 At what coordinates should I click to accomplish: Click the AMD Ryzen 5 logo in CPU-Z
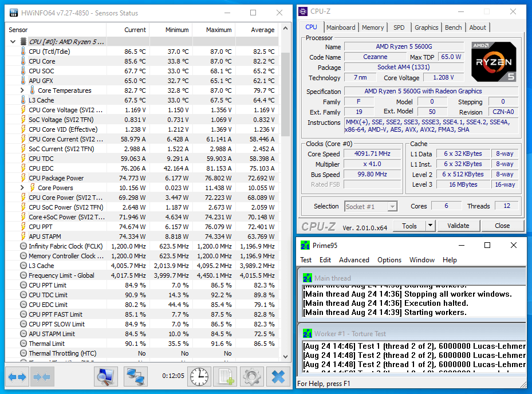click(494, 61)
